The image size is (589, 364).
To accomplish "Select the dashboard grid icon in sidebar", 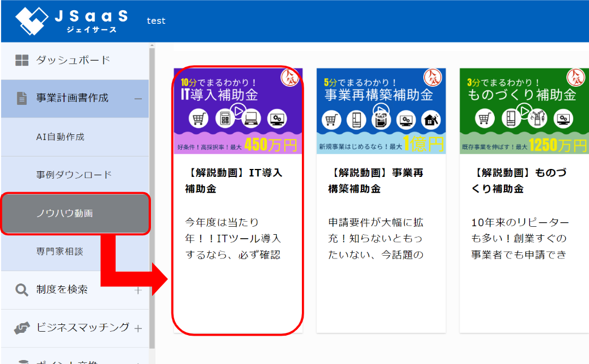I will click(23, 60).
